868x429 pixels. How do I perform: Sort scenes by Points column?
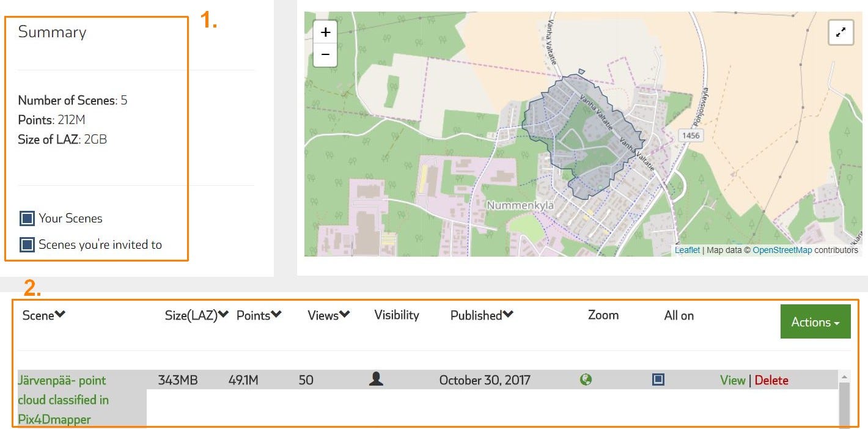click(259, 315)
